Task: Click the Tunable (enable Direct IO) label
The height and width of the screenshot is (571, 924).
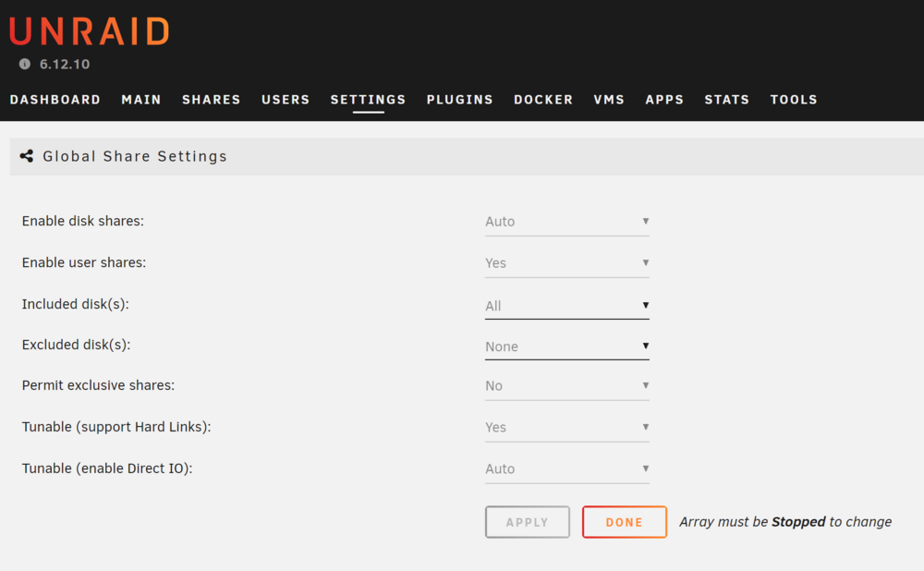Action: 107,468
